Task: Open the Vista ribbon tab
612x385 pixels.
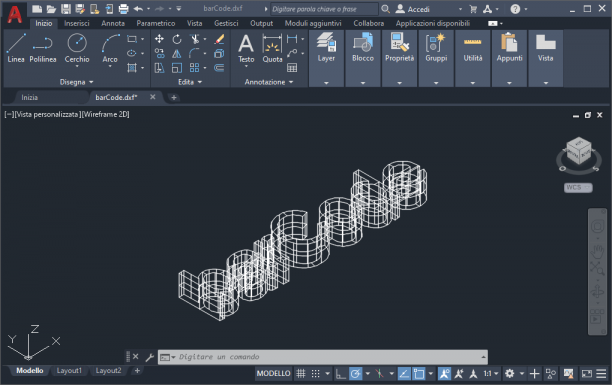Action: [x=194, y=23]
